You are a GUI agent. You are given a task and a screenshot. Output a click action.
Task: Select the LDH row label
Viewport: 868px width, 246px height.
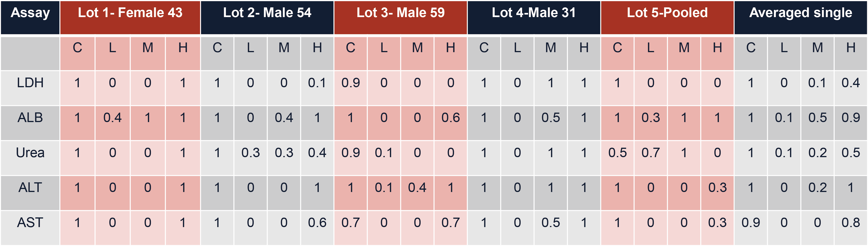click(x=30, y=83)
